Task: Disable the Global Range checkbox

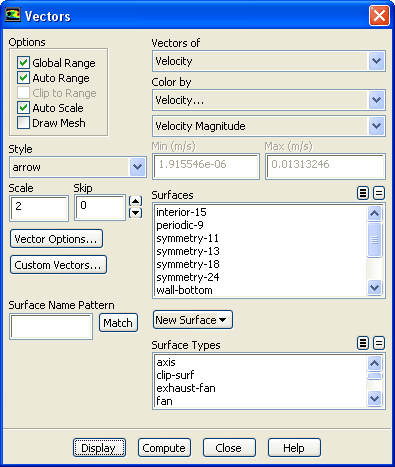Action: [x=23, y=62]
